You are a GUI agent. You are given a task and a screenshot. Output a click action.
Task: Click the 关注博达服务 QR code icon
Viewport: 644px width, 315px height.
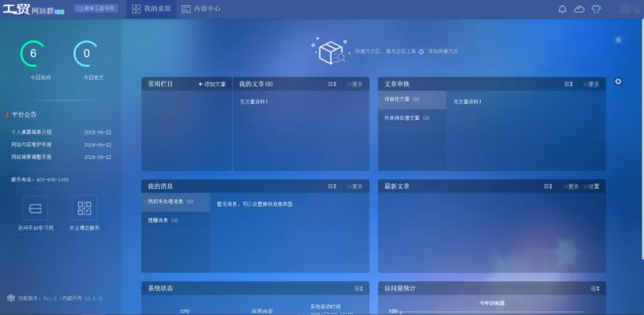[84, 208]
